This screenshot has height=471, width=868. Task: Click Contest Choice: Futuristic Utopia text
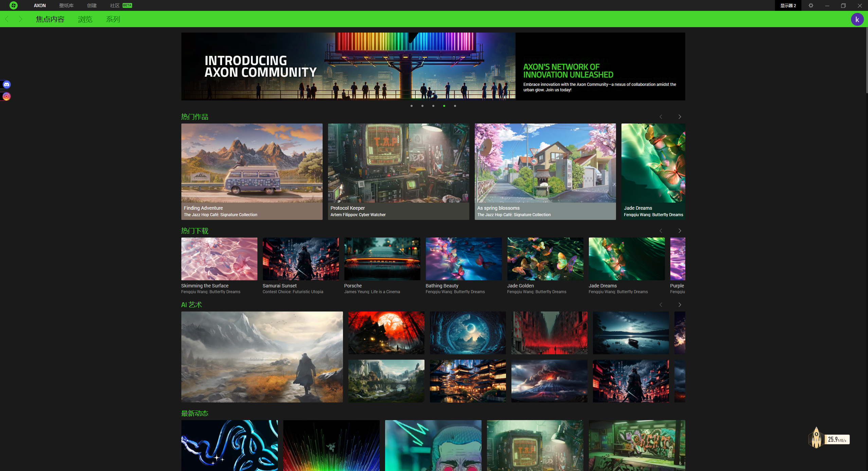coord(293,292)
